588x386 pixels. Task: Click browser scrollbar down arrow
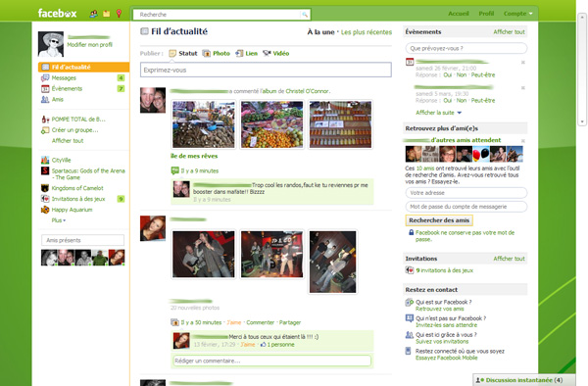[x=582, y=121]
